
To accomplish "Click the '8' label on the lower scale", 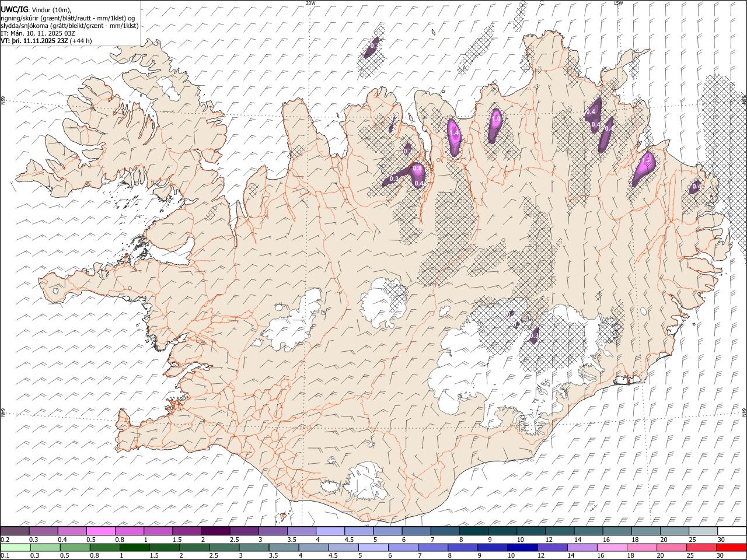I will coord(449,555).
